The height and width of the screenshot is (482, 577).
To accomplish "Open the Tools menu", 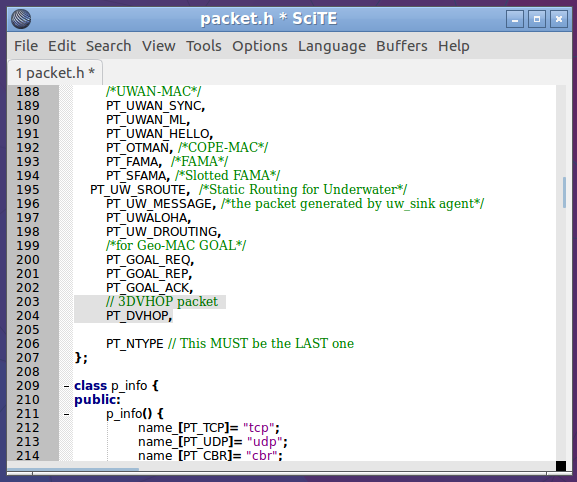I will [x=203, y=46].
